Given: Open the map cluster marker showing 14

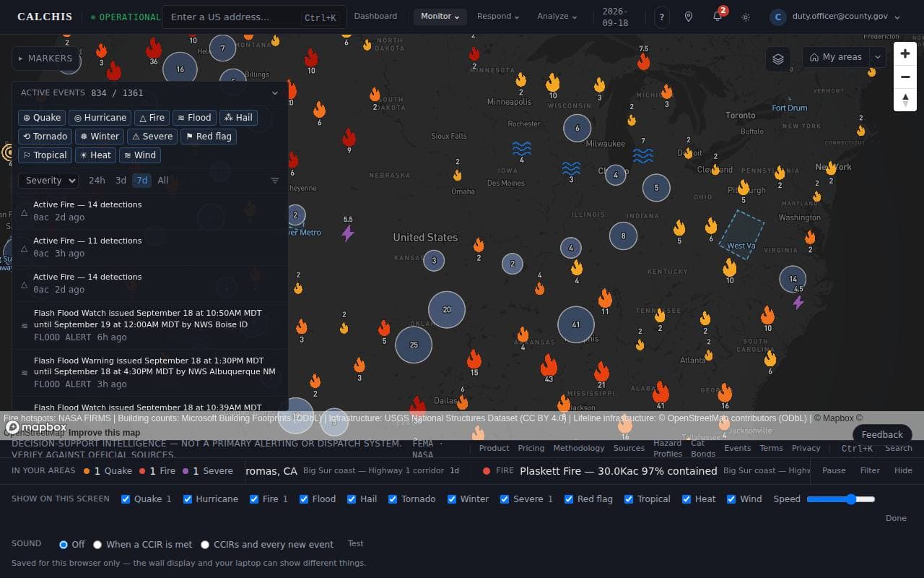Looking at the screenshot, I should (x=793, y=279).
